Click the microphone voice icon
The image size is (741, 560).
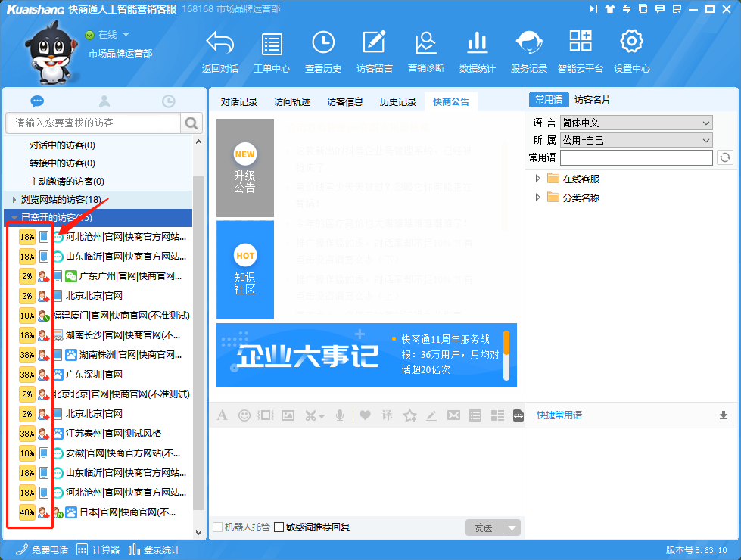[x=340, y=415]
